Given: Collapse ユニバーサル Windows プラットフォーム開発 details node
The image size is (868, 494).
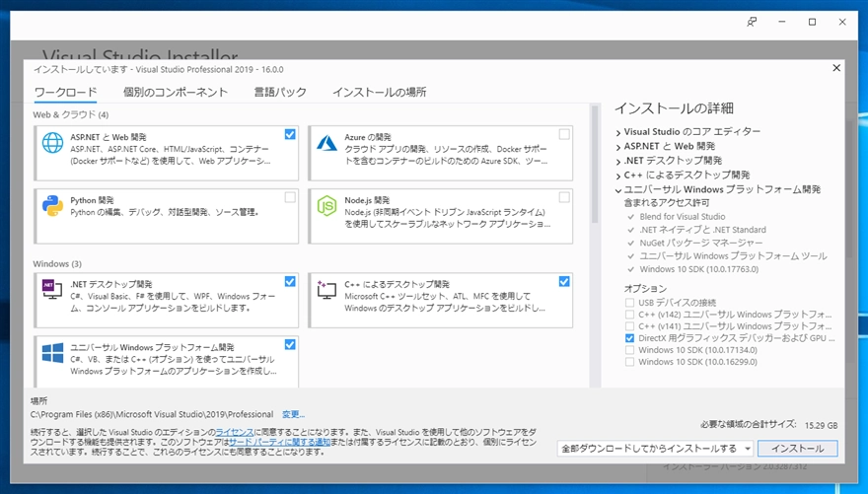Looking at the screenshot, I should click(x=618, y=189).
